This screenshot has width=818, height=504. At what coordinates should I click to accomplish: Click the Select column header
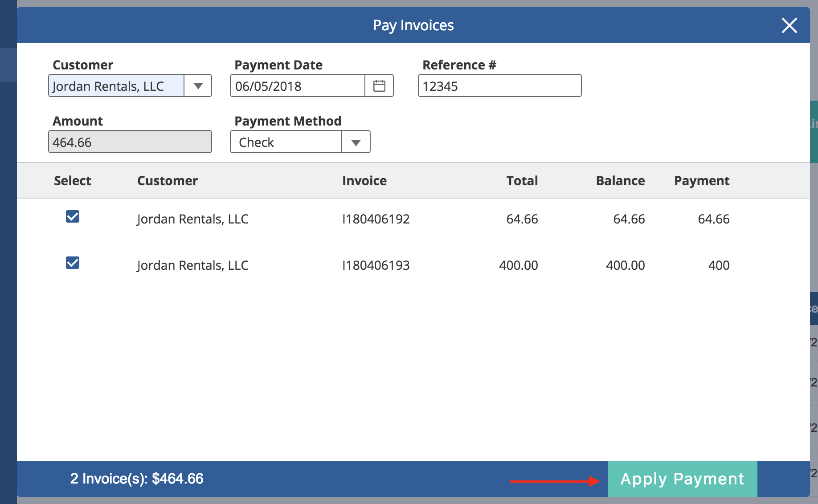click(x=73, y=181)
